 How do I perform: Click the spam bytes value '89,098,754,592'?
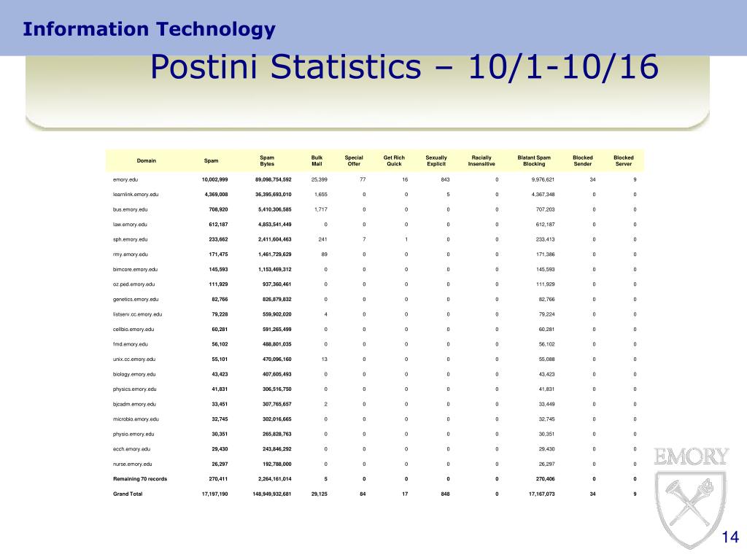click(x=274, y=180)
